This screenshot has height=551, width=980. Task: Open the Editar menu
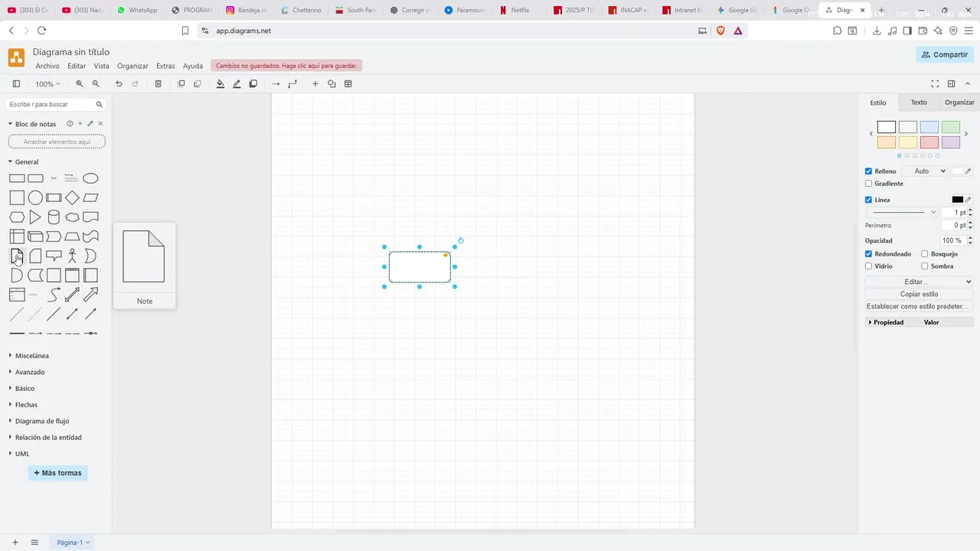point(77,66)
